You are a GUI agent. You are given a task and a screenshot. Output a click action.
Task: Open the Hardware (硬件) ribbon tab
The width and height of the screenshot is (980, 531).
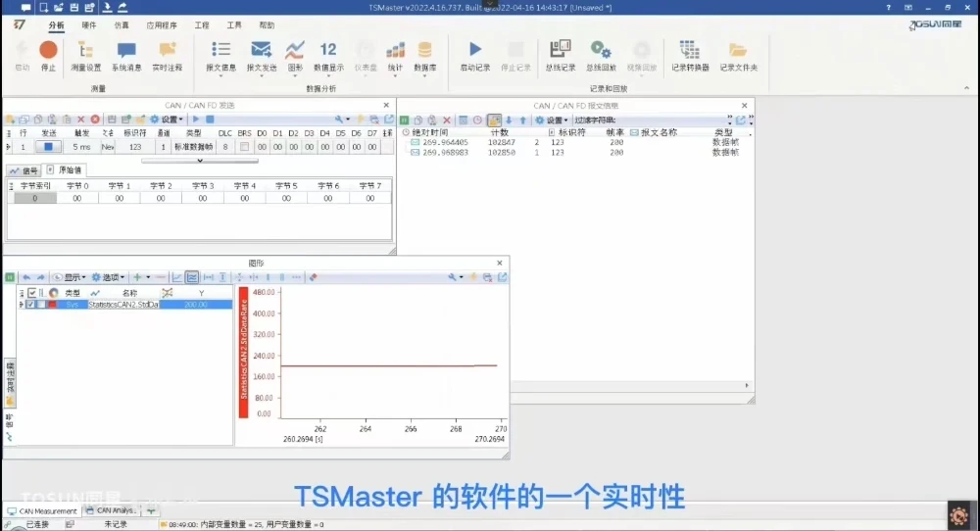click(x=89, y=25)
